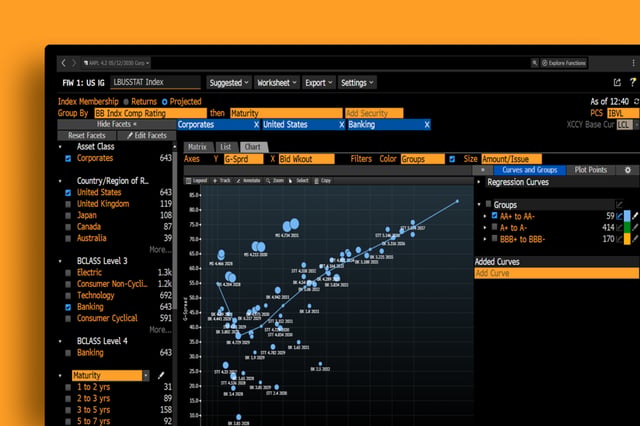The height and width of the screenshot is (426, 640).
Task: Enable the BBB+ to BBB- group checkbox
Action: 494,238
